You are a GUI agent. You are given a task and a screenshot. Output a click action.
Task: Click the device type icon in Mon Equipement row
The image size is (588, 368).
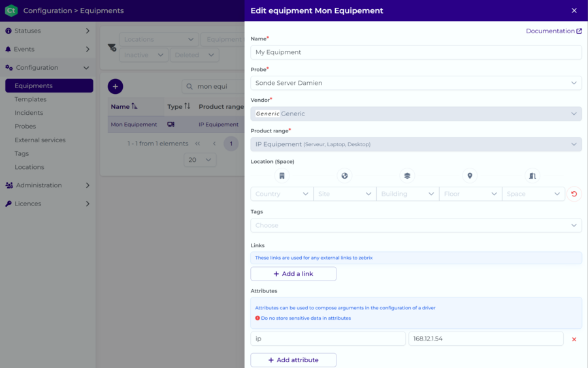171,124
